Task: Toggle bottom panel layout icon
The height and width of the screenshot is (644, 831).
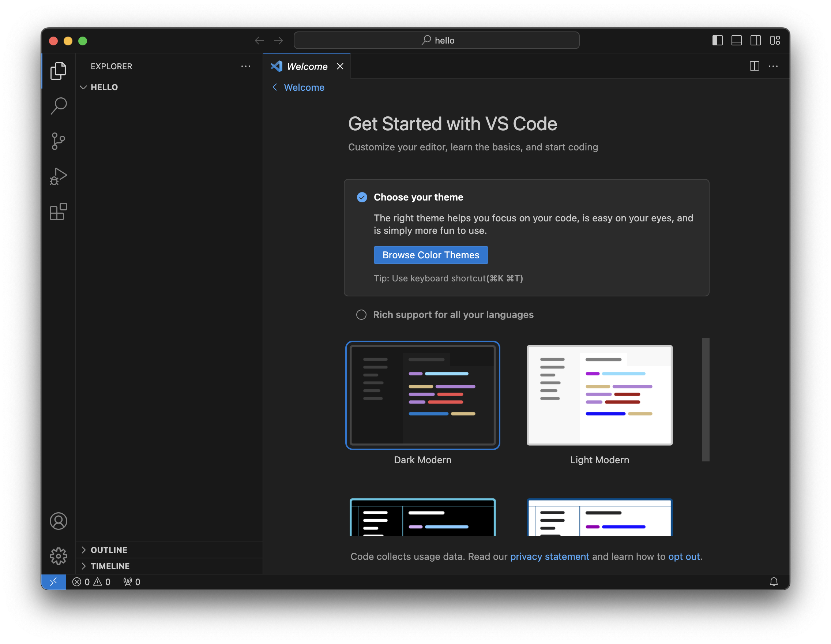Action: (x=736, y=40)
